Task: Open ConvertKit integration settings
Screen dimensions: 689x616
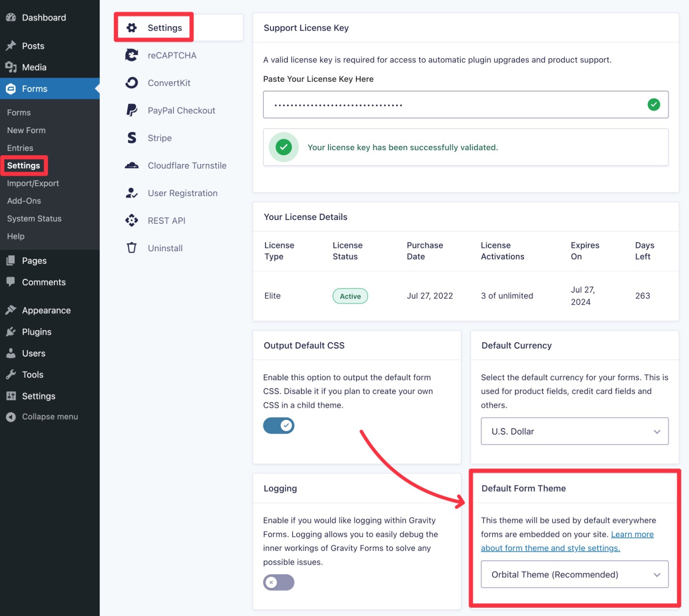Action: (x=131, y=83)
